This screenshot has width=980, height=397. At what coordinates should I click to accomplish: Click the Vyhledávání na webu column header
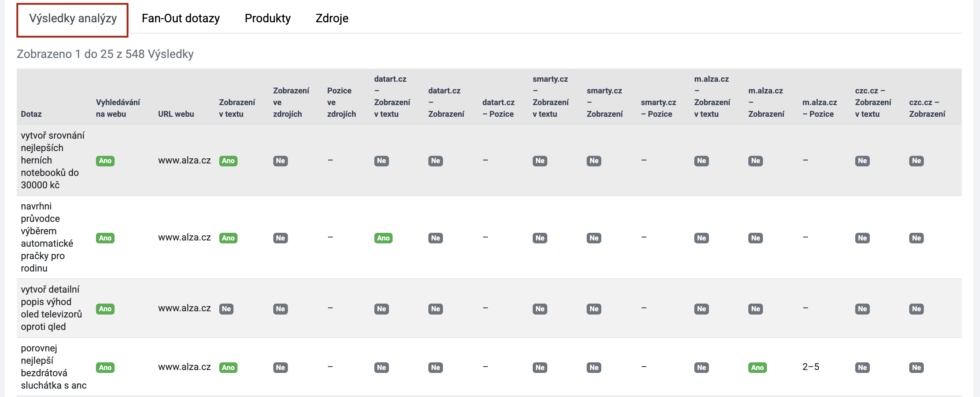pos(117,108)
